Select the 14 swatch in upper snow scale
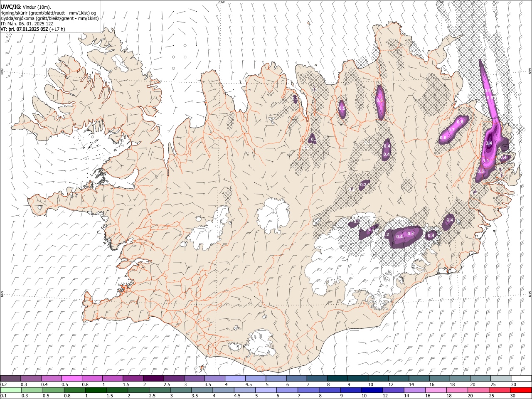This screenshot has height=399, width=532. pos(419,378)
